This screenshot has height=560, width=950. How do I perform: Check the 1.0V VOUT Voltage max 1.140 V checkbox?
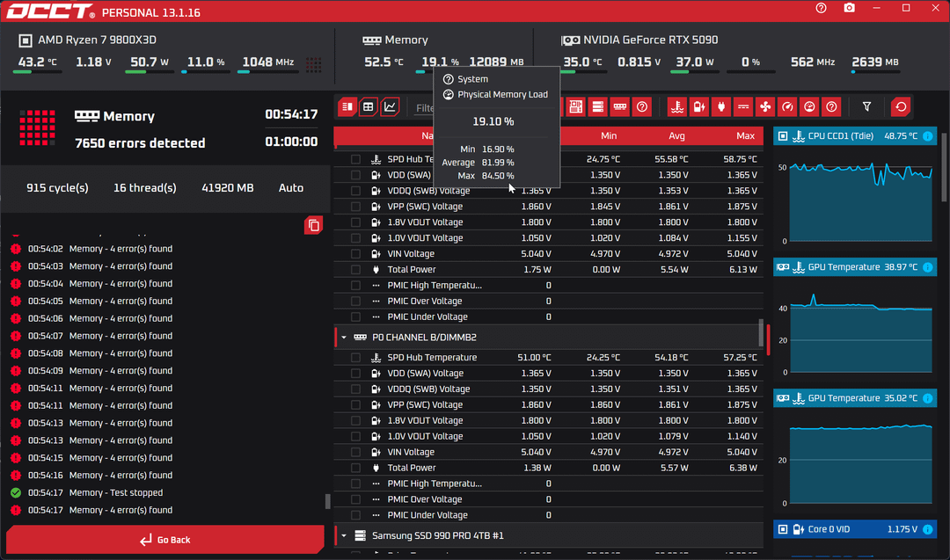pyautogui.click(x=355, y=437)
